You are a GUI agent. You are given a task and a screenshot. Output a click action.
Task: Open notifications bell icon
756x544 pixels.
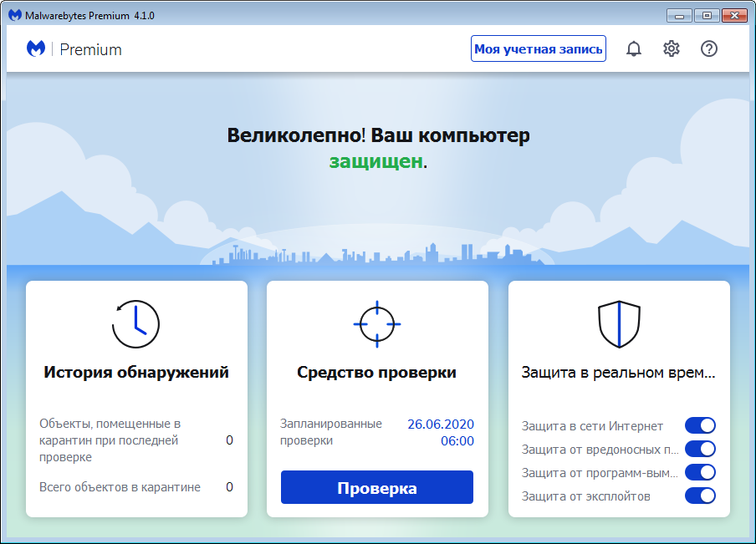click(634, 49)
